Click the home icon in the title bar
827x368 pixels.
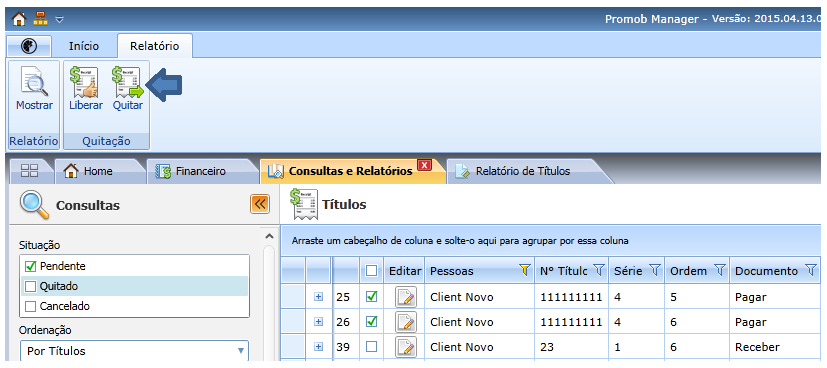pyautogui.click(x=19, y=20)
